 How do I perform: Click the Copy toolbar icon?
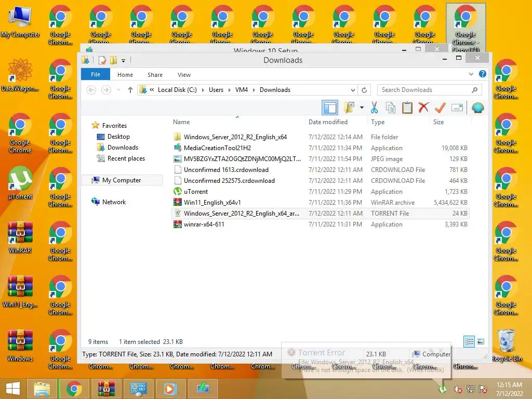click(x=391, y=108)
